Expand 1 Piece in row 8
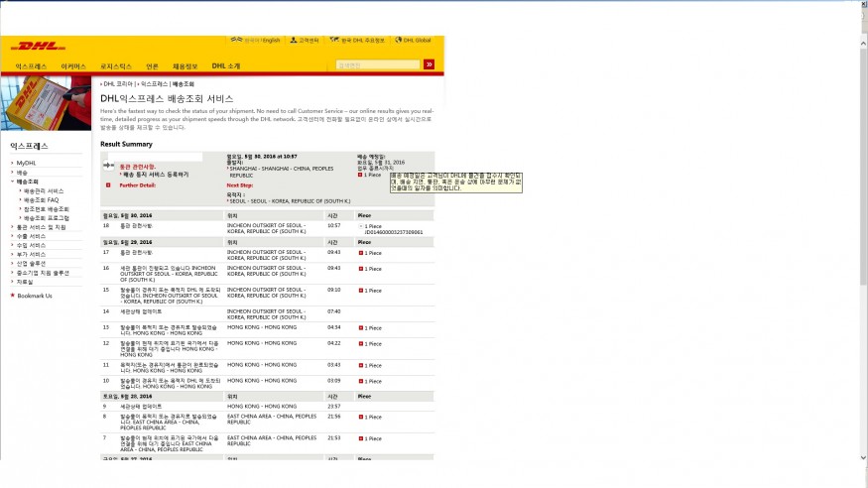 coord(361,418)
